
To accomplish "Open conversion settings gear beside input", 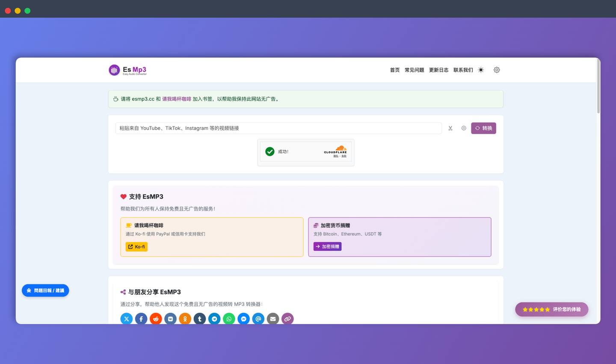I will pos(464,128).
